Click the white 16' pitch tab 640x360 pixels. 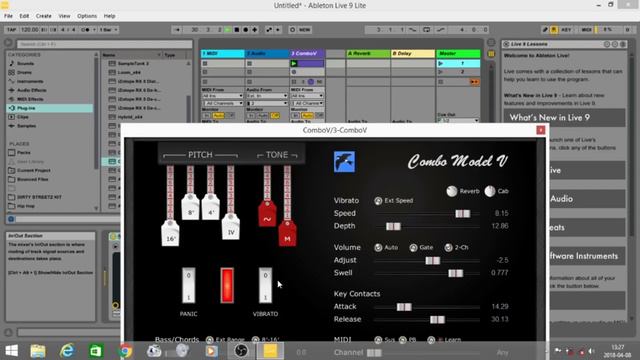tap(170, 233)
